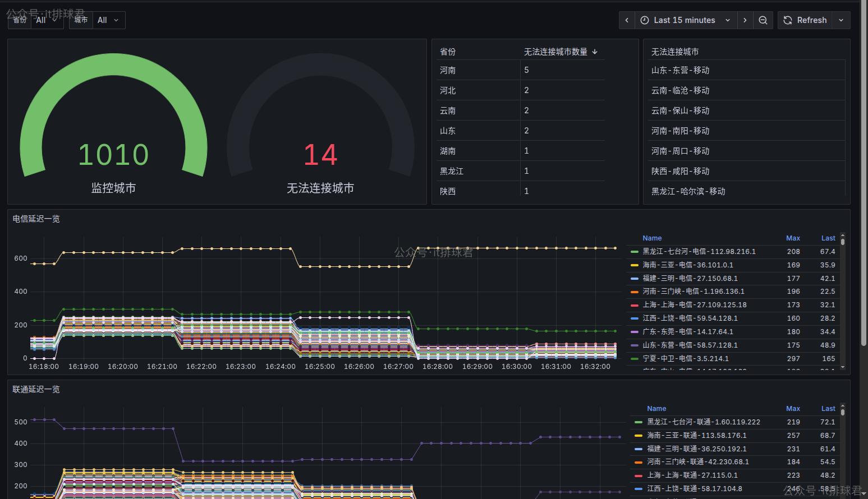Shift time range back with left arrow

627,20
